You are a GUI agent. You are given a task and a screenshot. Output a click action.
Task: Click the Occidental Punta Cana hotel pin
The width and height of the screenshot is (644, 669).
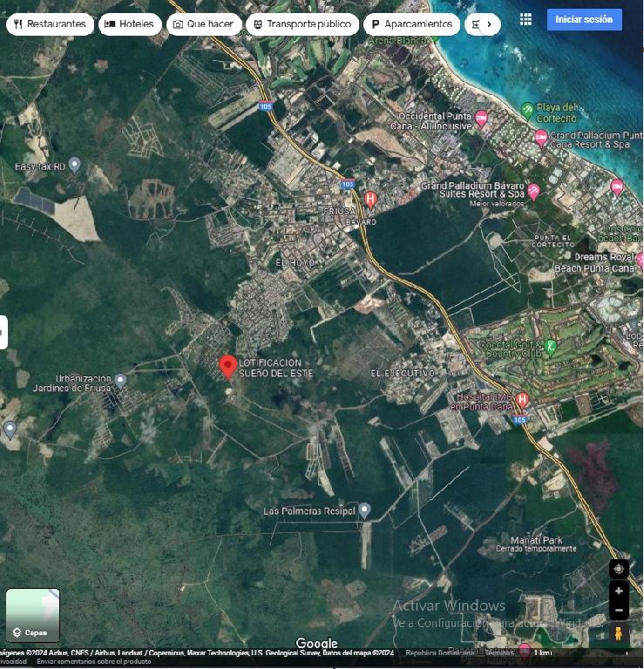pyautogui.click(x=481, y=118)
